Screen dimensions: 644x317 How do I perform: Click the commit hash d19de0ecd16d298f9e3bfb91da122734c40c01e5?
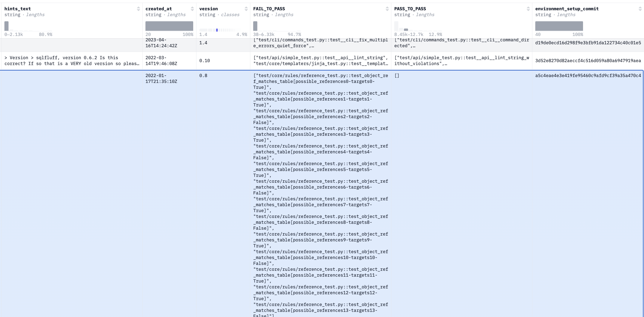click(x=588, y=43)
